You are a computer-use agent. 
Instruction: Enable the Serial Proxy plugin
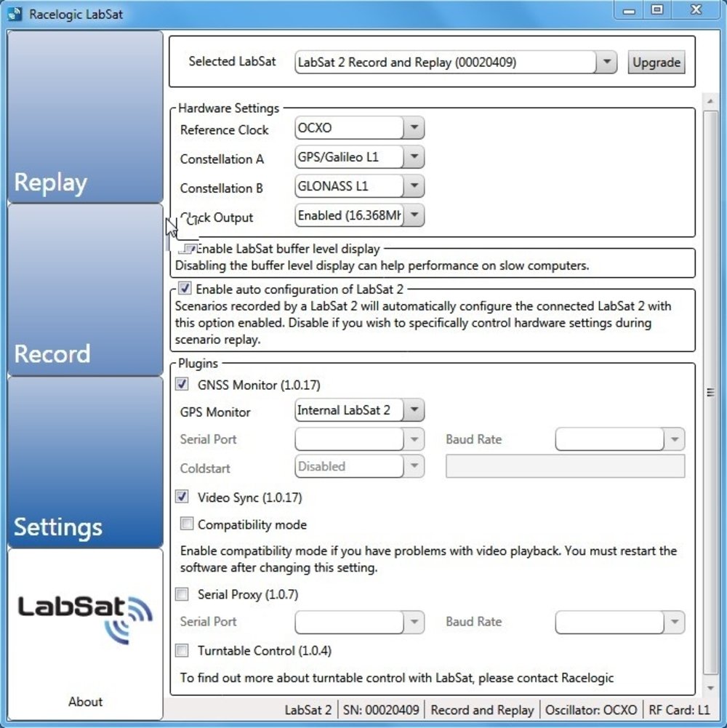click(182, 594)
